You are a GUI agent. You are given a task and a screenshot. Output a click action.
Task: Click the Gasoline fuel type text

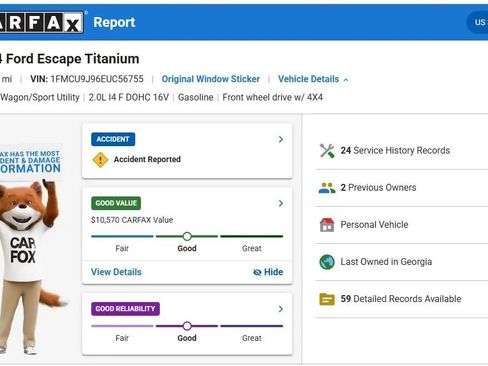(196, 97)
